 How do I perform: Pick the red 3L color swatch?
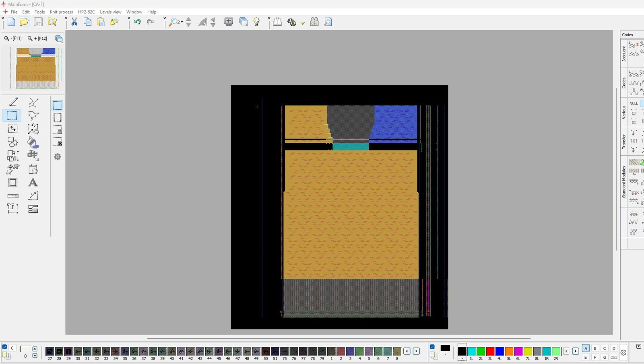490,351
